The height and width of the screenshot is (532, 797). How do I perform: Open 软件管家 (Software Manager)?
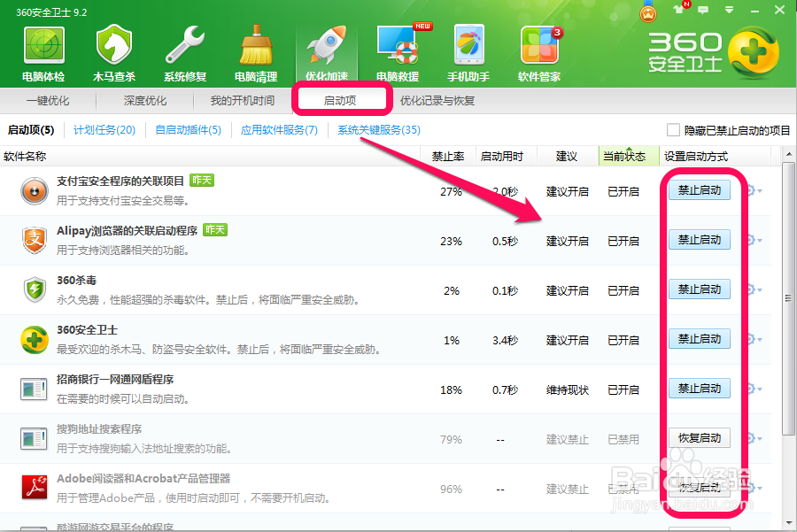point(538,49)
